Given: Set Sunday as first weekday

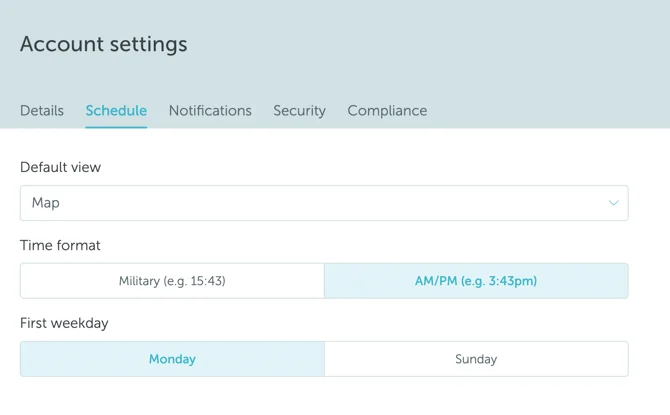Looking at the screenshot, I should pyautogui.click(x=476, y=359).
